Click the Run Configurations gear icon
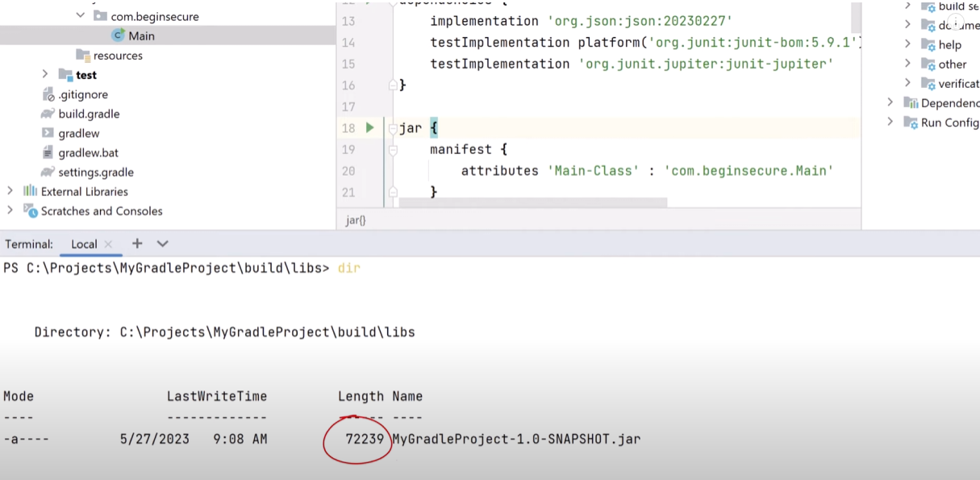Viewport: 980px width, 480px height. [x=911, y=123]
